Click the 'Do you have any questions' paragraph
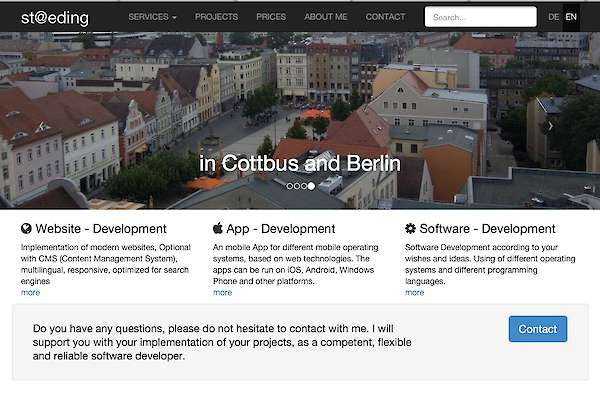 222,342
